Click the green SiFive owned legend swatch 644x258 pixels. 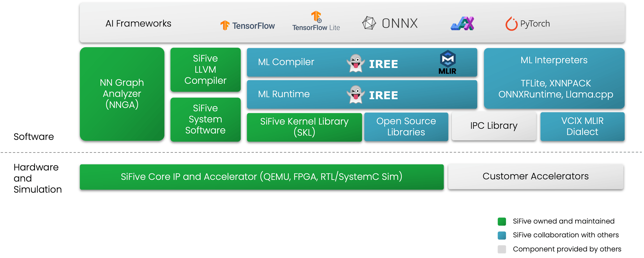[x=502, y=221]
